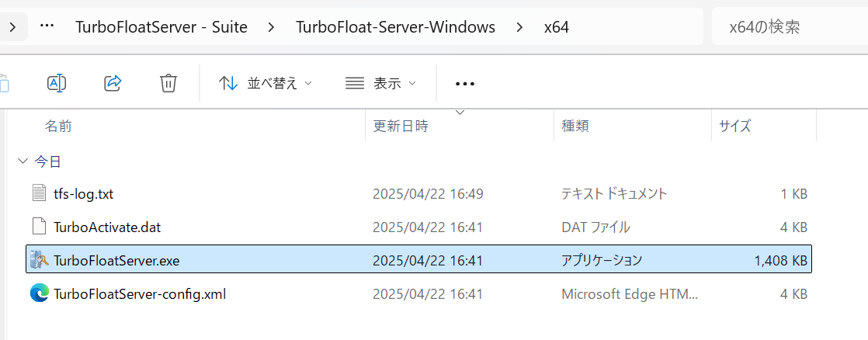The width and height of the screenshot is (868, 340).
Task: Select the TurboFloatServer.exe file name
Action: (116, 260)
